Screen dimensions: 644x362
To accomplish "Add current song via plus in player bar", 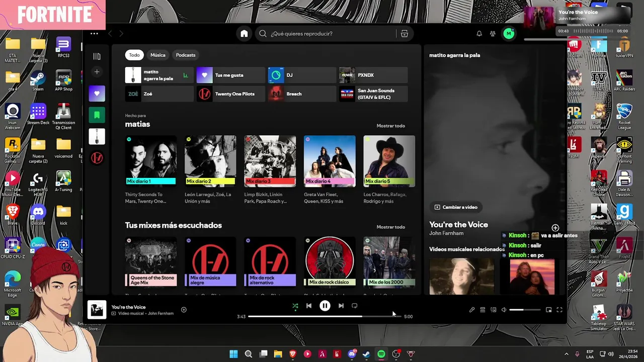I will (184, 310).
